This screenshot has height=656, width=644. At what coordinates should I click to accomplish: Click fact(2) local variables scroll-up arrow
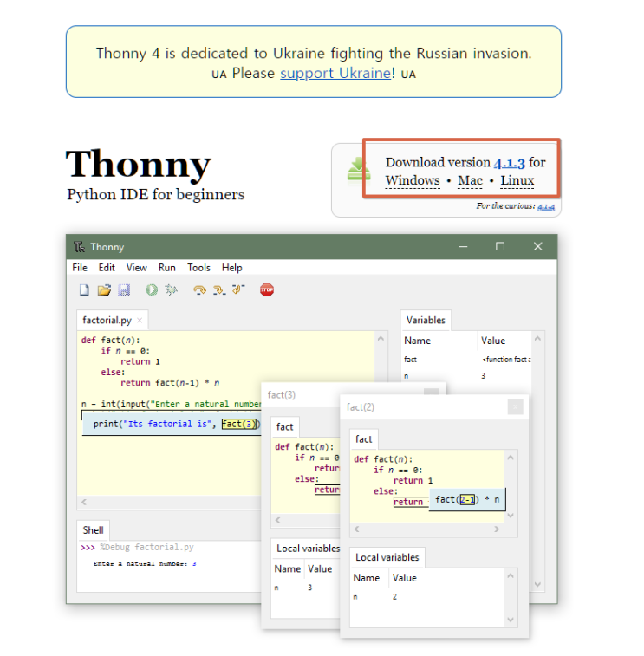(x=511, y=575)
